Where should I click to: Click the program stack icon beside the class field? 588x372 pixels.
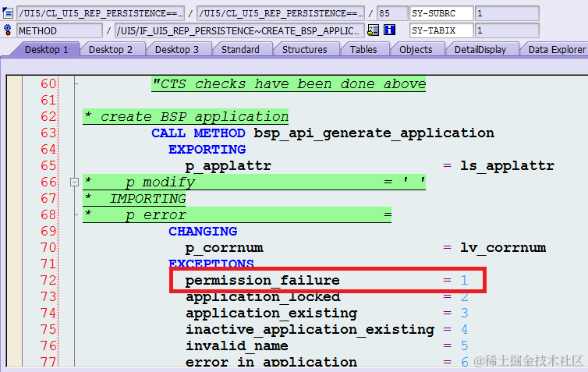pos(8,13)
